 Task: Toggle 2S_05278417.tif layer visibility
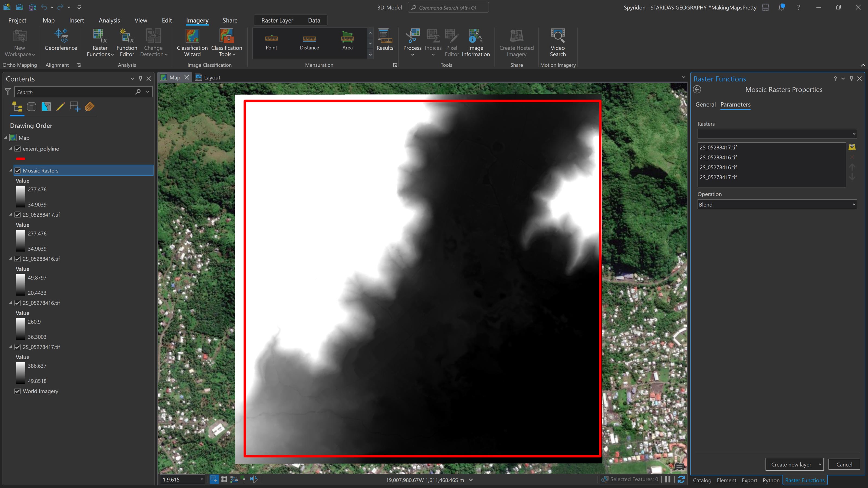pos(18,347)
